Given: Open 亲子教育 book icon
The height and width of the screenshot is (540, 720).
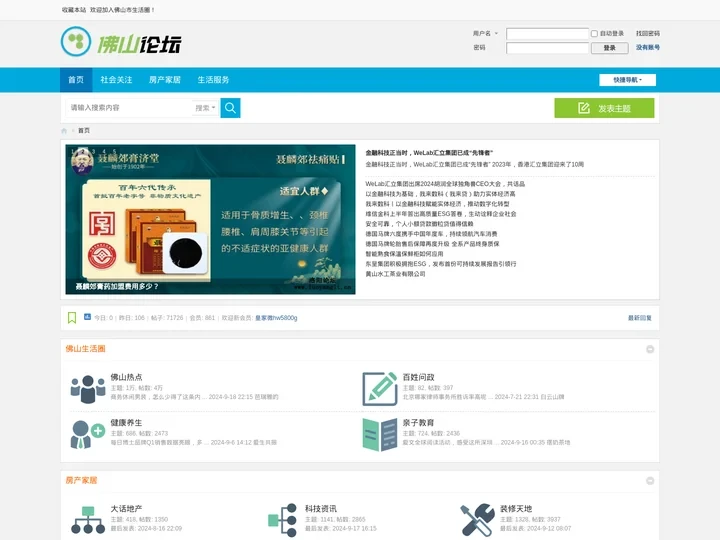Looking at the screenshot, I should pos(380,434).
